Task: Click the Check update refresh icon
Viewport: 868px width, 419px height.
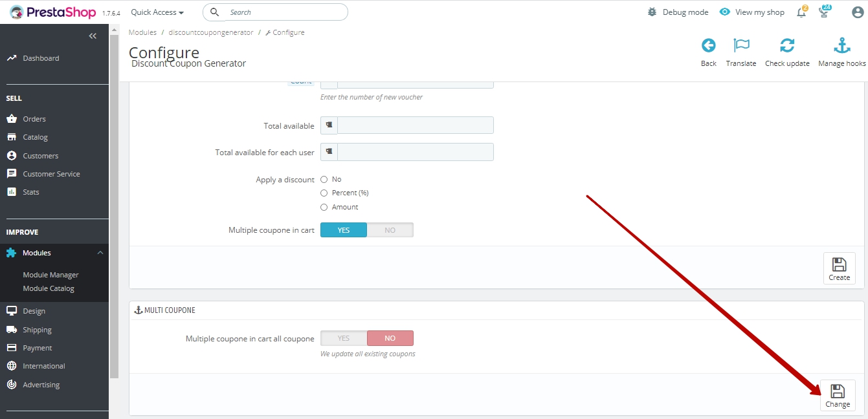Action: coord(787,46)
